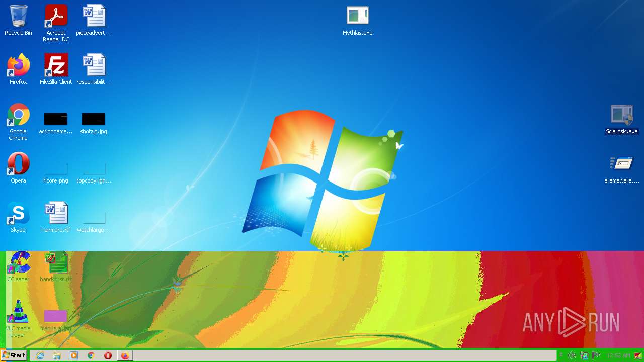
Task: Open Google Chrome desktop shortcut
Action: click(18, 122)
